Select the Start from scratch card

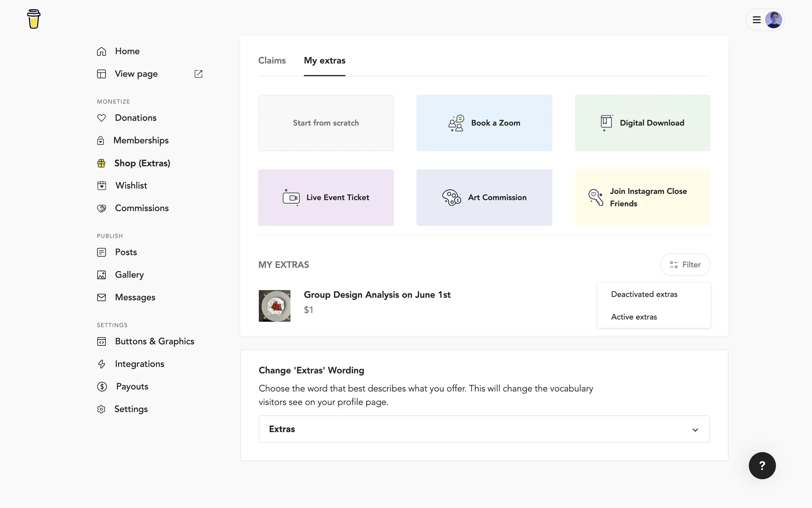pyautogui.click(x=326, y=123)
